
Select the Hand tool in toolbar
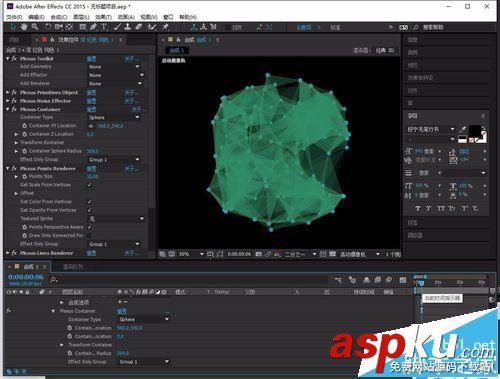24,27
